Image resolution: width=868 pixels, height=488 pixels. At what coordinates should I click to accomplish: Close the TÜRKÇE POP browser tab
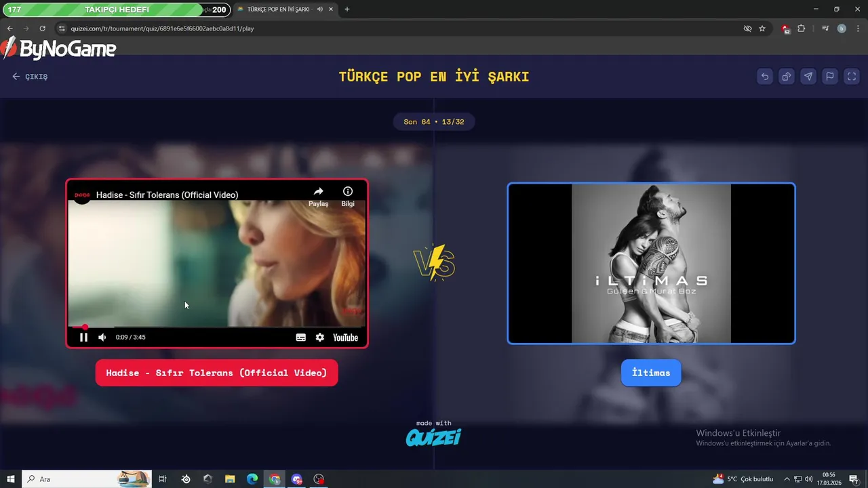click(331, 9)
